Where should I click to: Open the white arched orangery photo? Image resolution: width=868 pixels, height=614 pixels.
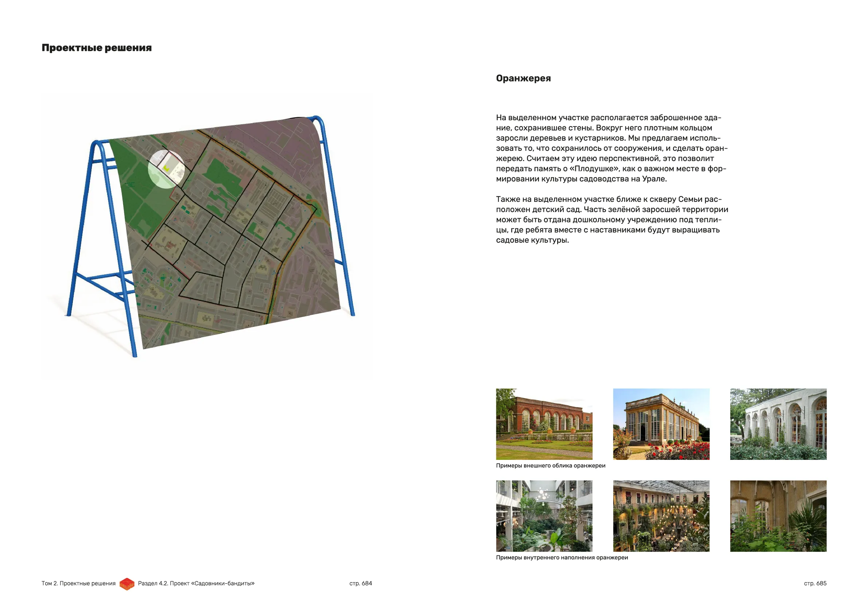pos(778,424)
